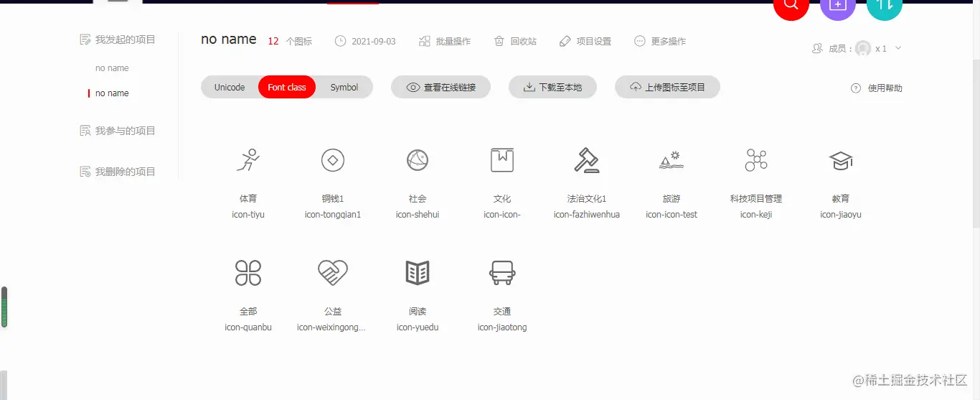The image size is (980, 400).
Task: Click the 12 个图标 icon count
Action: tap(290, 42)
